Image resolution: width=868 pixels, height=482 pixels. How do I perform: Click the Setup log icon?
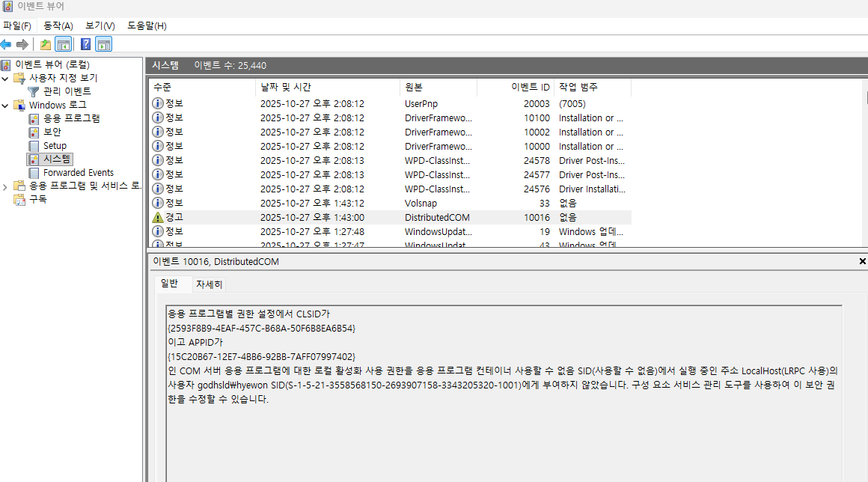[x=34, y=145]
